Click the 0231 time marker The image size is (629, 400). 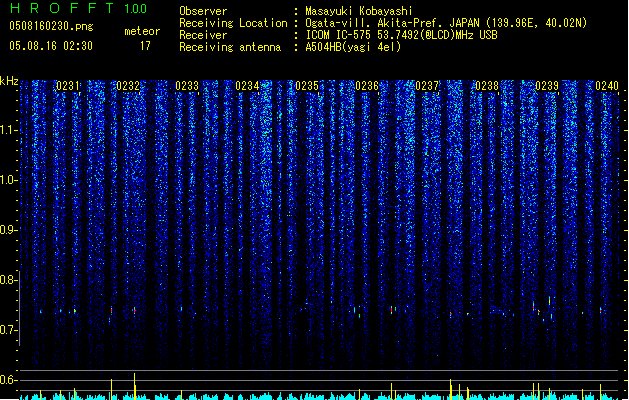[68, 86]
